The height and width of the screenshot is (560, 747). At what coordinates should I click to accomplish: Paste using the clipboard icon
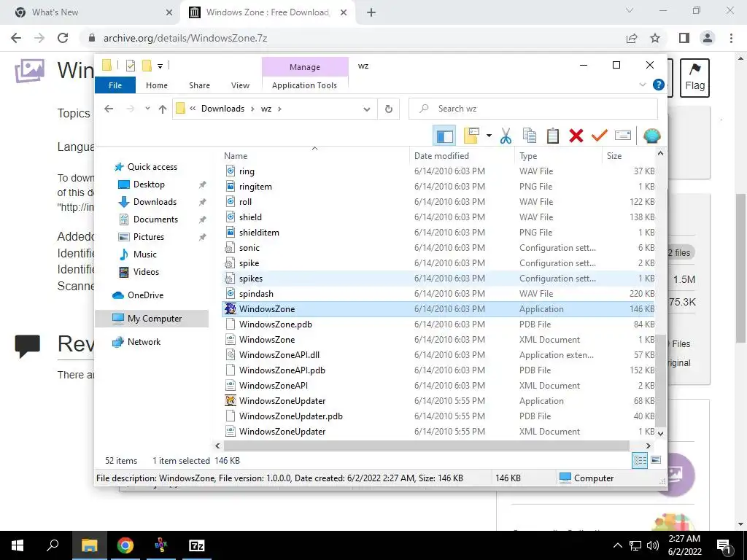coord(553,136)
